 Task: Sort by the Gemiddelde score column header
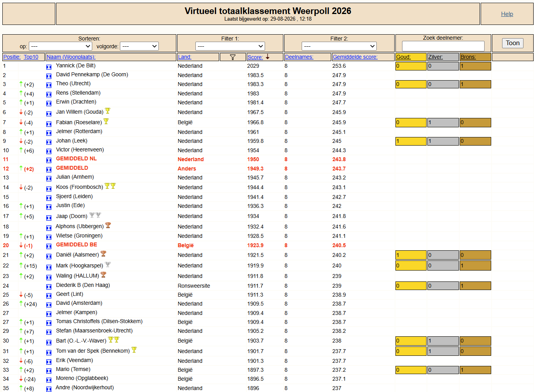click(x=355, y=57)
